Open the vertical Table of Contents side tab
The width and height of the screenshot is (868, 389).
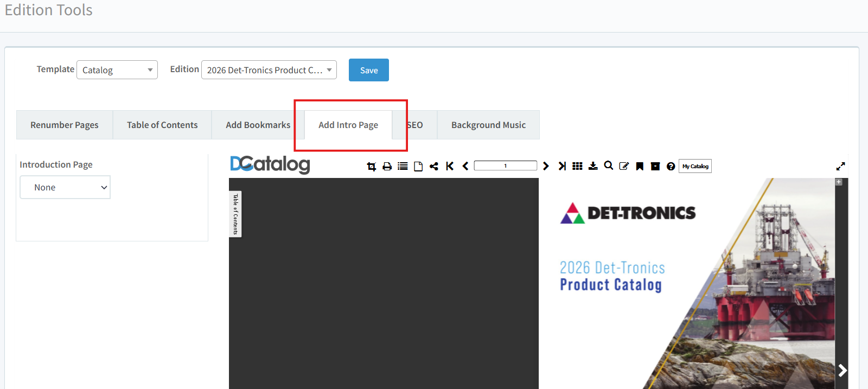pyautogui.click(x=235, y=214)
